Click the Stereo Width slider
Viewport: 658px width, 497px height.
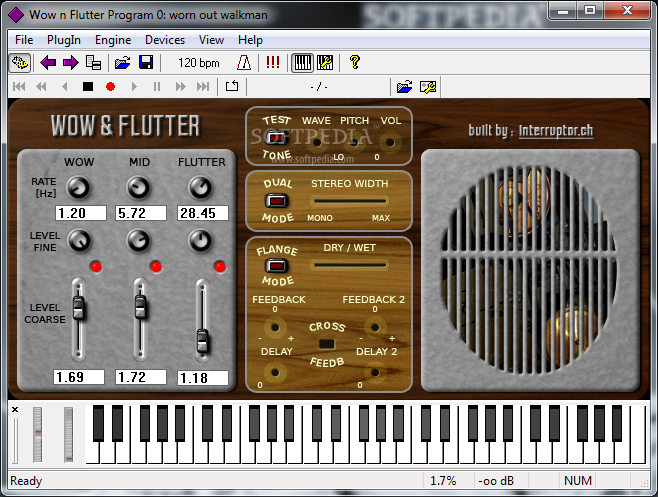coord(349,201)
